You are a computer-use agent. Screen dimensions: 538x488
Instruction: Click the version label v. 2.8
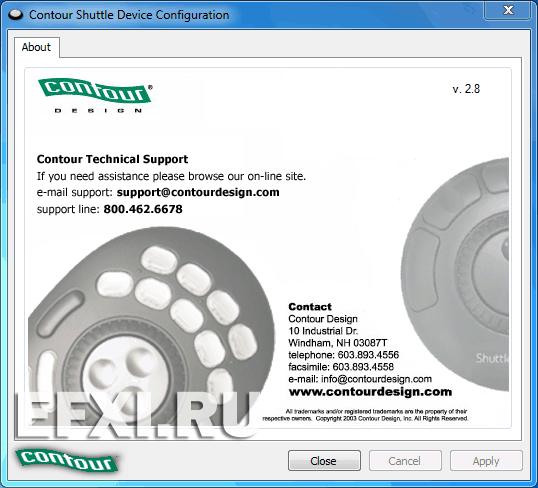coord(466,89)
